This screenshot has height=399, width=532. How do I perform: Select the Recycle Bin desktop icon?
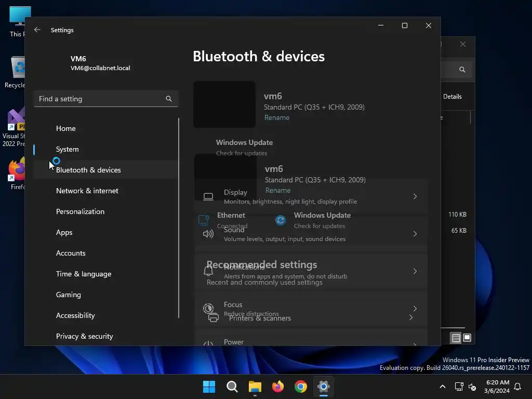[15, 72]
